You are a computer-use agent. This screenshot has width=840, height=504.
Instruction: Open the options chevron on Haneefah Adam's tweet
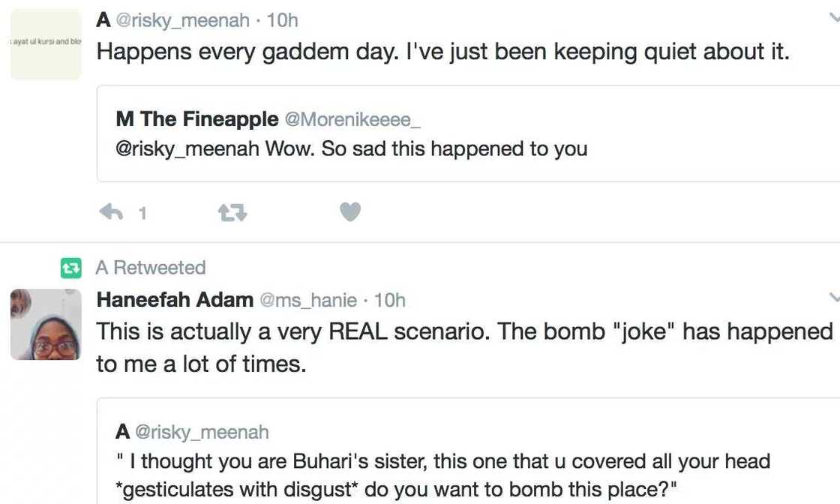click(x=834, y=298)
